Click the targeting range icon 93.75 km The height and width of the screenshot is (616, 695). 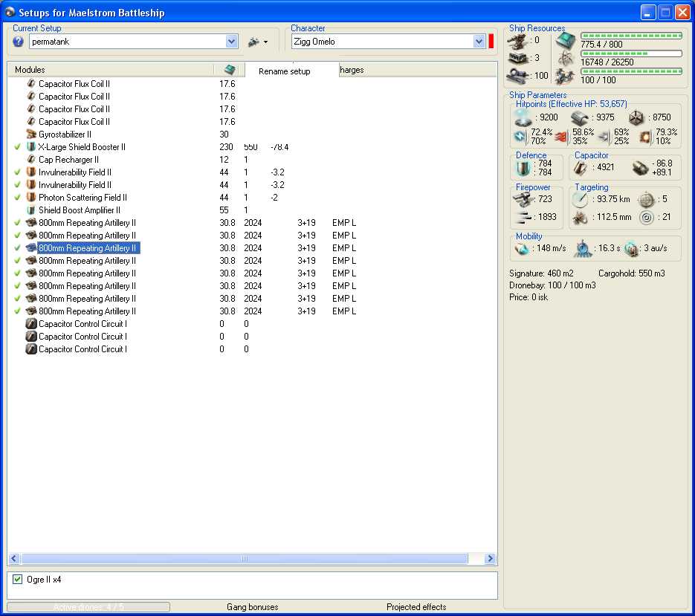click(580, 200)
